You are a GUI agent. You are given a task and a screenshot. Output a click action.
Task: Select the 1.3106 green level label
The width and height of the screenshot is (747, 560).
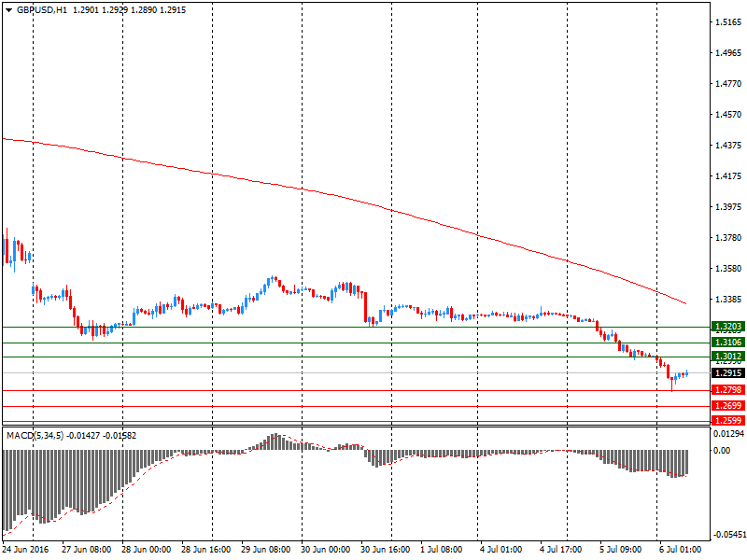728,343
